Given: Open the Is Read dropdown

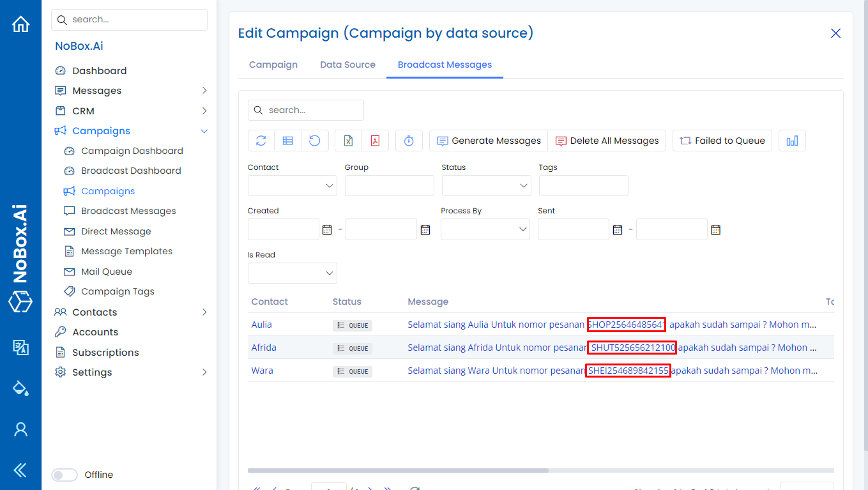Looking at the screenshot, I should (292, 273).
